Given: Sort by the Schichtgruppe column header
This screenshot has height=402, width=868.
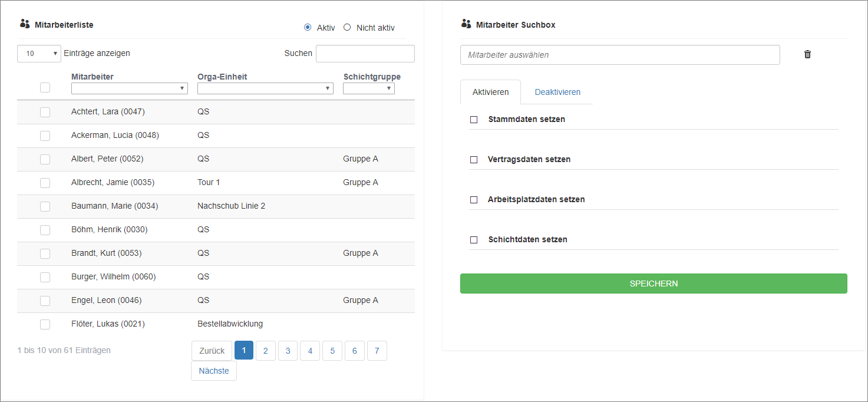Looking at the screenshot, I should [x=372, y=77].
